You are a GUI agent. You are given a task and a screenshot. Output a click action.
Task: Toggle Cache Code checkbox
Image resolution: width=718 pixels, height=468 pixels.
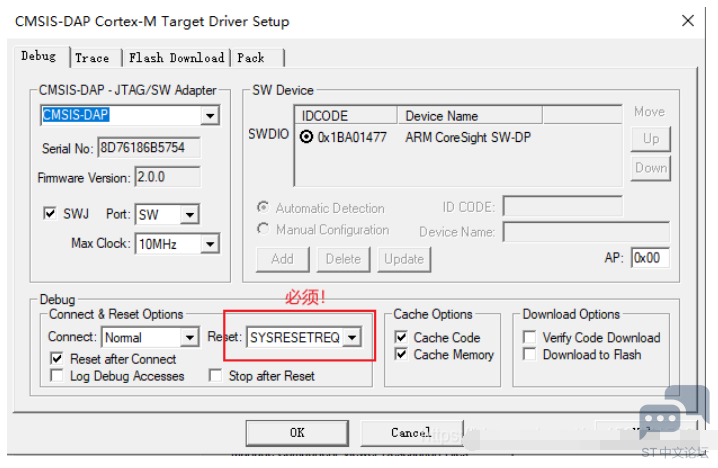pos(401,337)
